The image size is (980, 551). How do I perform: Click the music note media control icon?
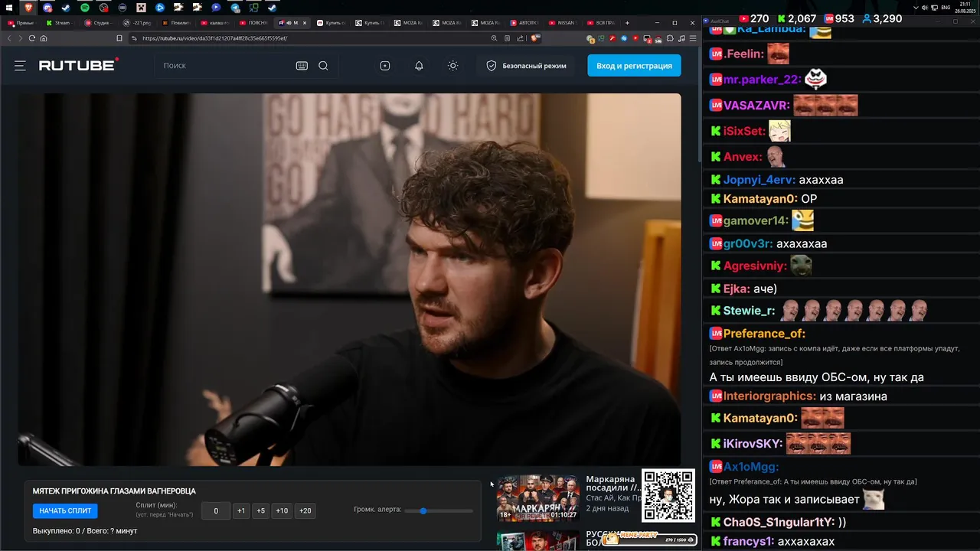click(681, 38)
